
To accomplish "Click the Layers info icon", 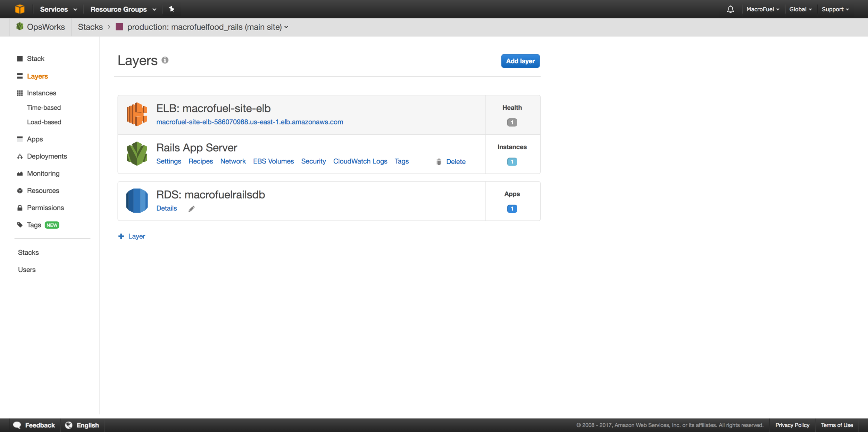I will (x=165, y=60).
